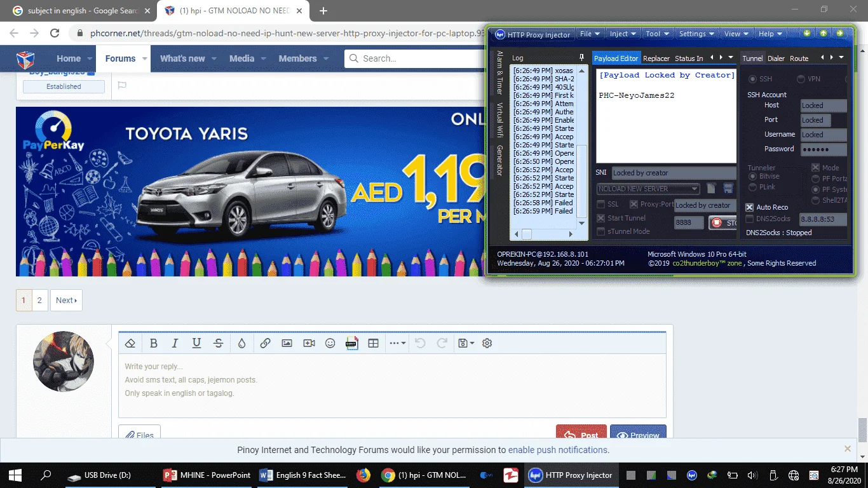
Task: Open the Forums navigation item
Action: click(x=120, y=58)
